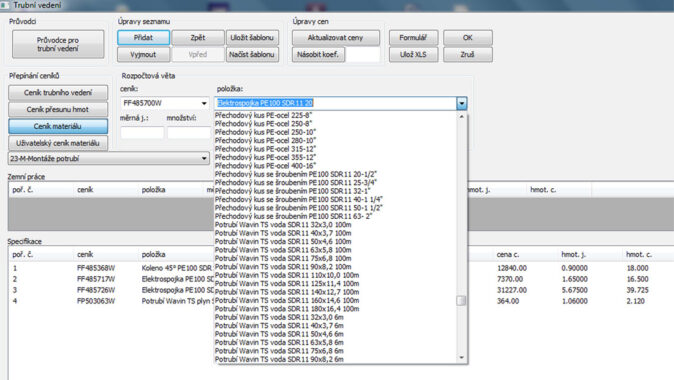Viewport: 674px width, 380px height.
Task: Open the Formulář button
Action: (x=414, y=38)
